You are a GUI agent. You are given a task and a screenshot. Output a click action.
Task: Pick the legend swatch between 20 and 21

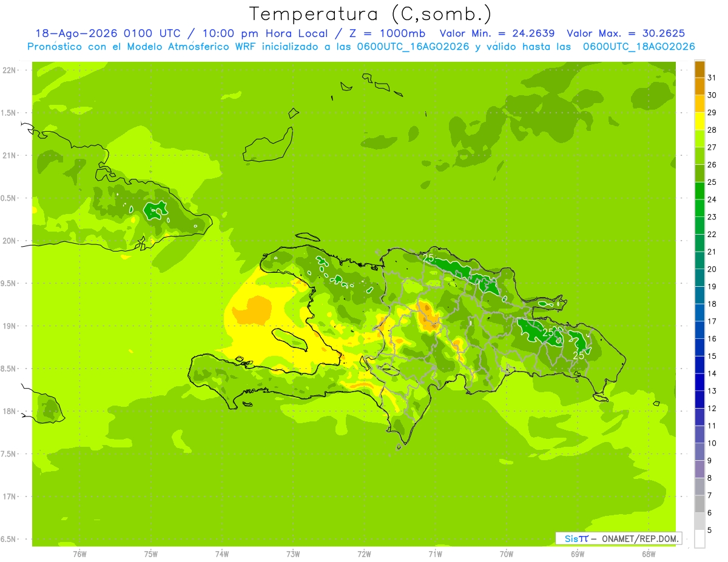coord(699,261)
